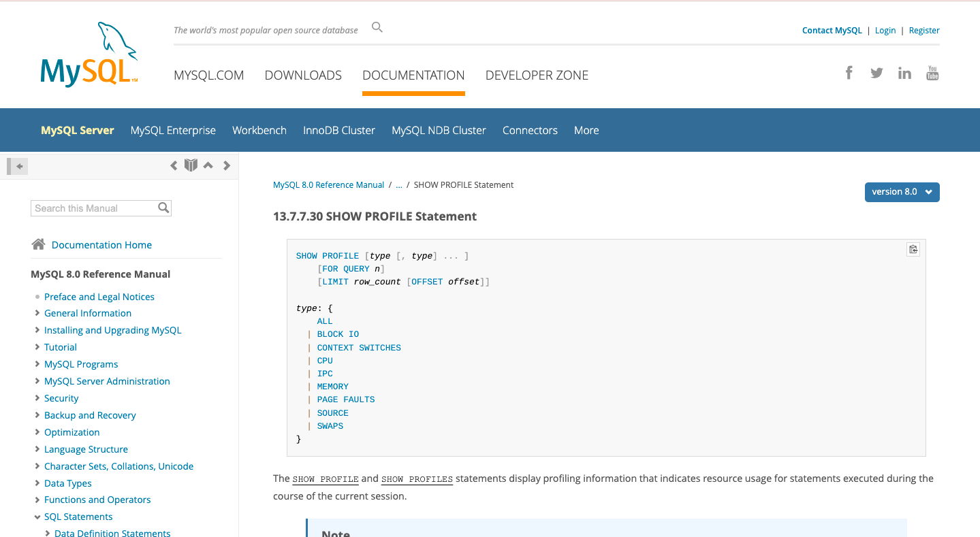
Task: Click the Contact MySQL link
Action: click(x=832, y=31)
